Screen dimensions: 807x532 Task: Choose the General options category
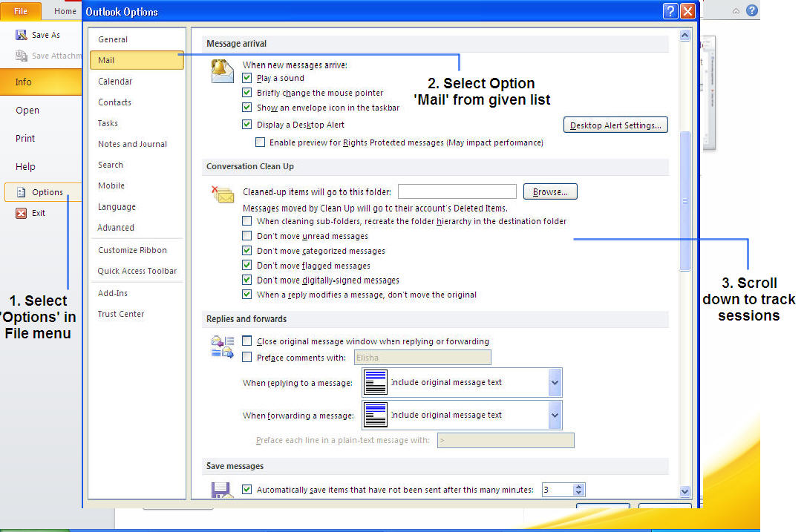click(x=137, y=39)
